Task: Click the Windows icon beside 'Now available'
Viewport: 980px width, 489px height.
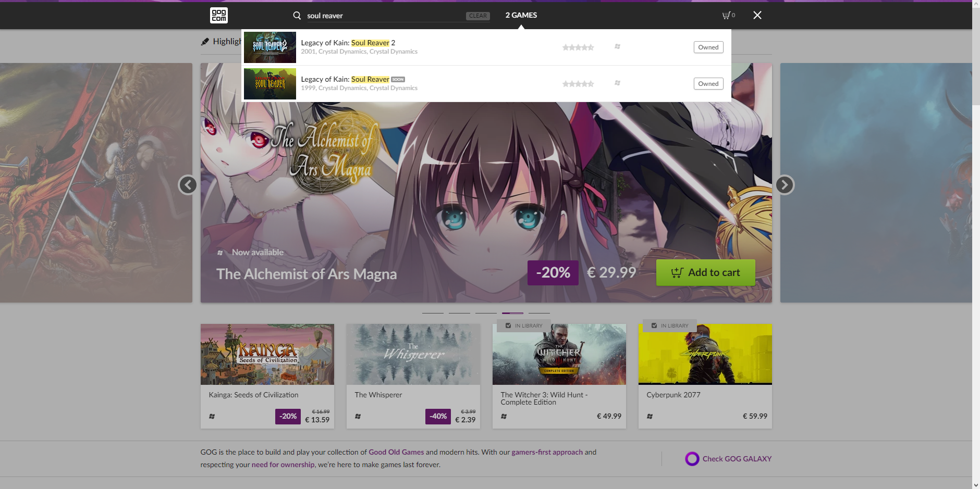Action: tap(220, 253)
